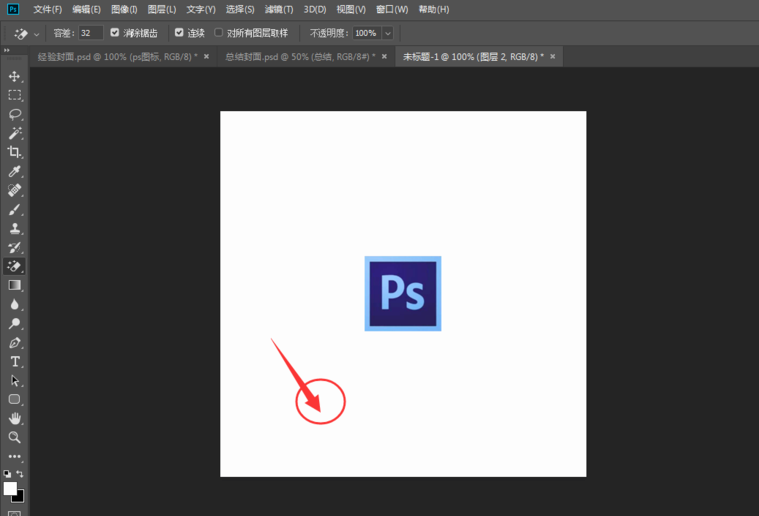Select the Healing Brush tool

point(15,190)
